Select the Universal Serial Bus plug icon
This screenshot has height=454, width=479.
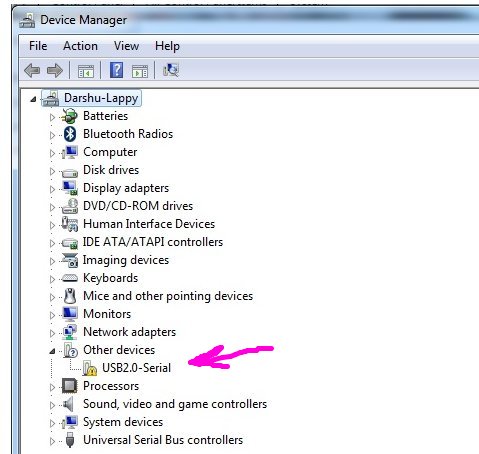(70, 440)
